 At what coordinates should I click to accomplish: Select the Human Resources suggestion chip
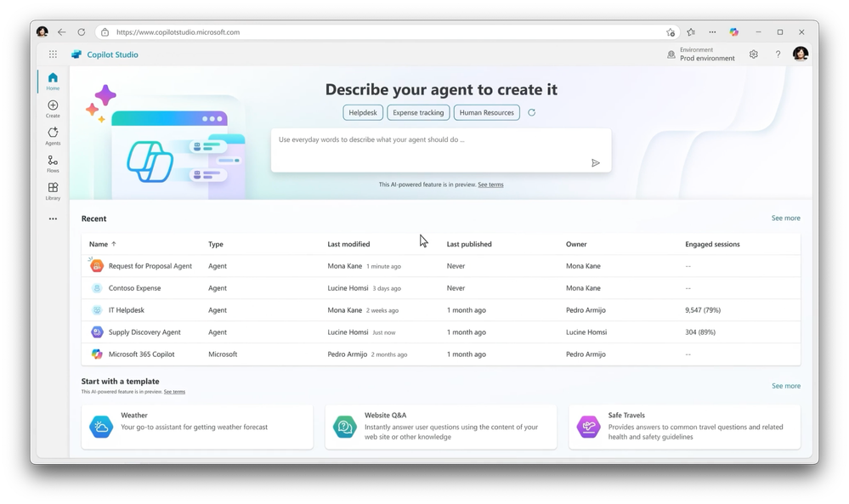tap(487, 112)
